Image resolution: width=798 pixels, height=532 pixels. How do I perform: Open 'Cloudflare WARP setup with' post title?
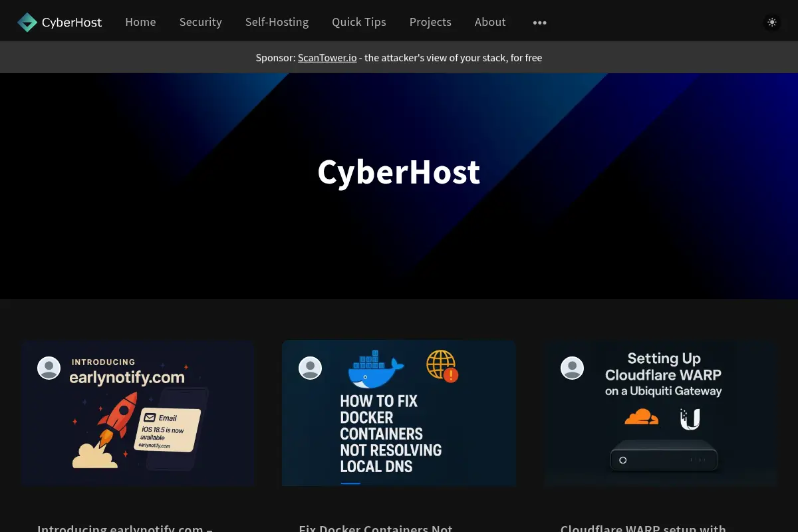click(x=643, y=527)
